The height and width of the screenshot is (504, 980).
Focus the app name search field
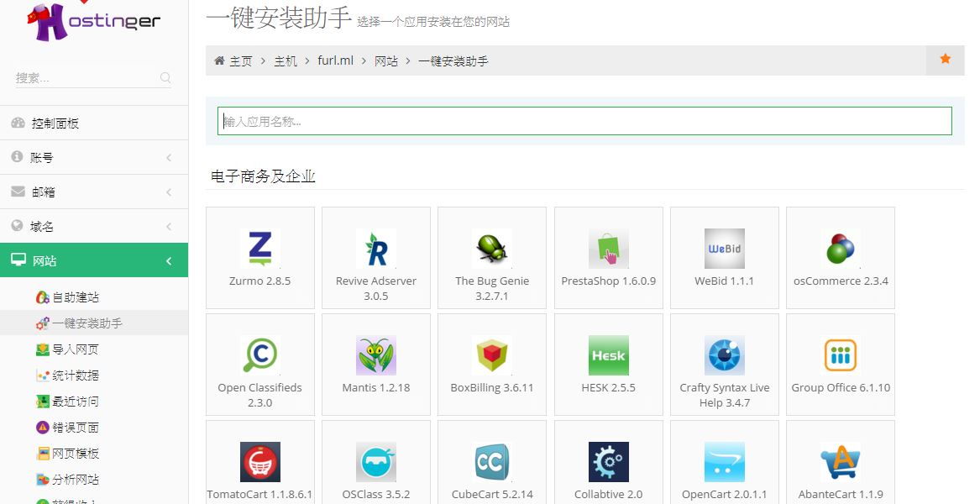coord(584,121)
